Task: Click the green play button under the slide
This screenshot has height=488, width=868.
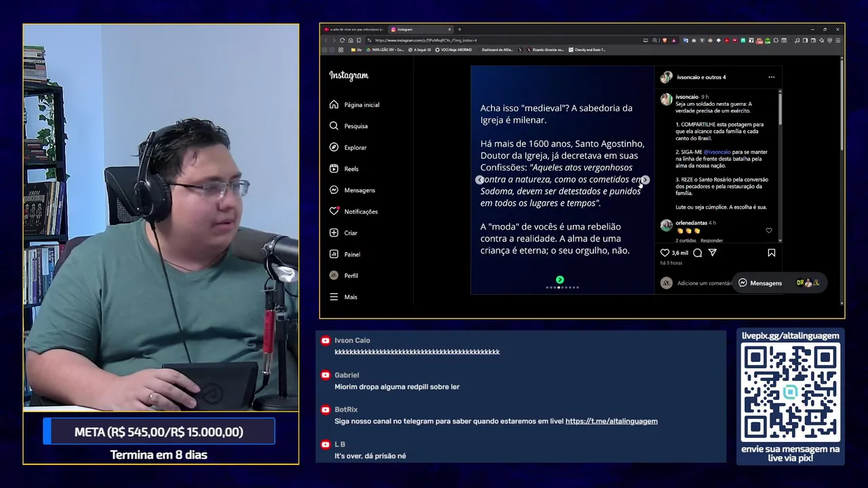Action: tap(559, 279)
